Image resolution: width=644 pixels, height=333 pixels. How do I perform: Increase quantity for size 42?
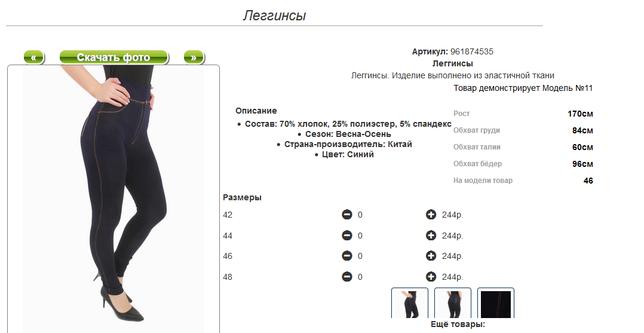click(x=431, y=215)
